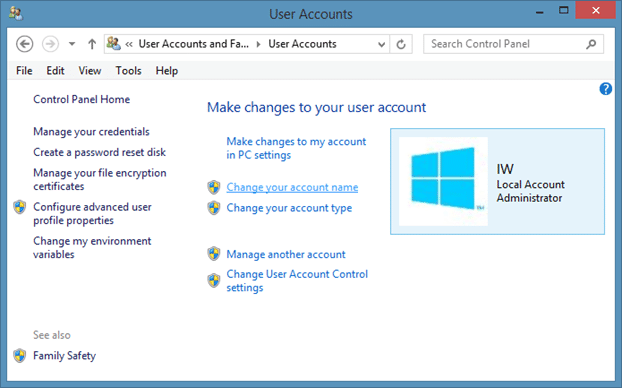Minimize the User Accounts window
Image resolution: width=622 pixels, height=388 pixels.
[539, 12]
